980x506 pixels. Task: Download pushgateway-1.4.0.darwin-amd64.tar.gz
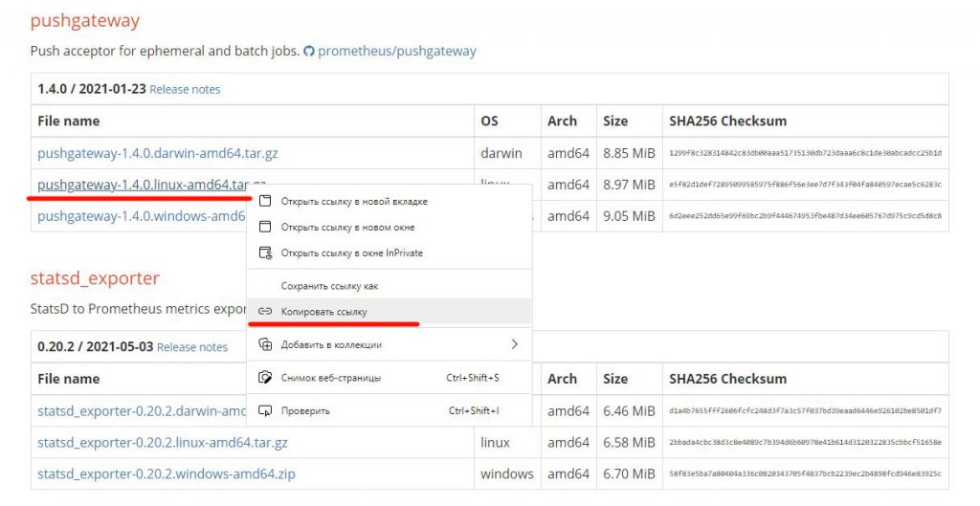coord(157,153)
